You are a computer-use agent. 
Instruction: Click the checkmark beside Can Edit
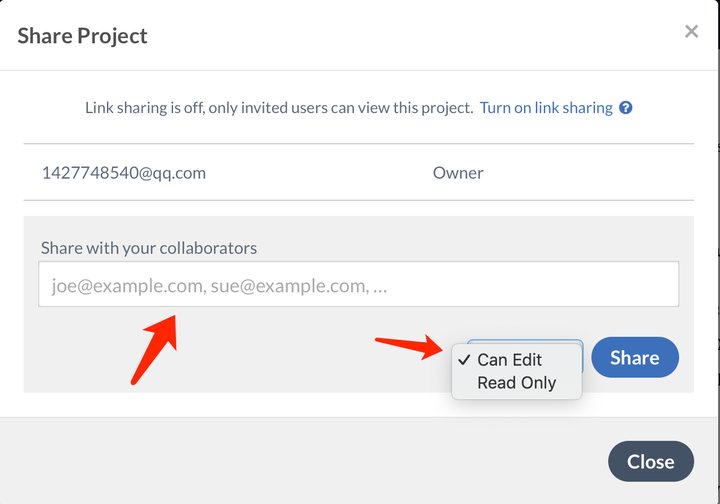464,360
